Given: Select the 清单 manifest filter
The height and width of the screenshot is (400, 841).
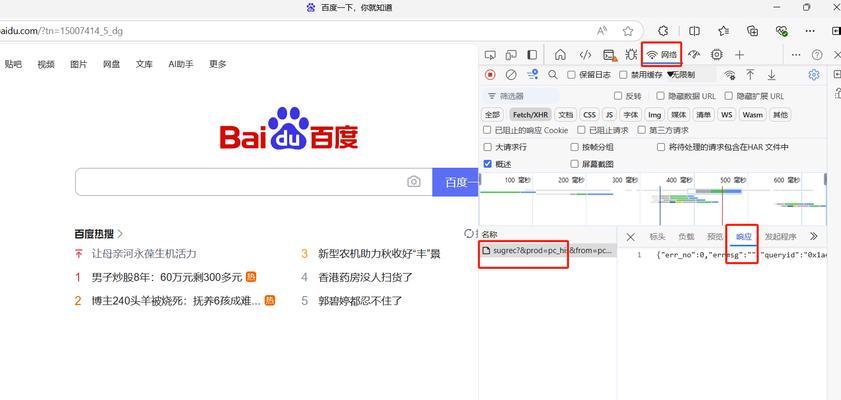Looking at the screenshot, I should [704, 115].
